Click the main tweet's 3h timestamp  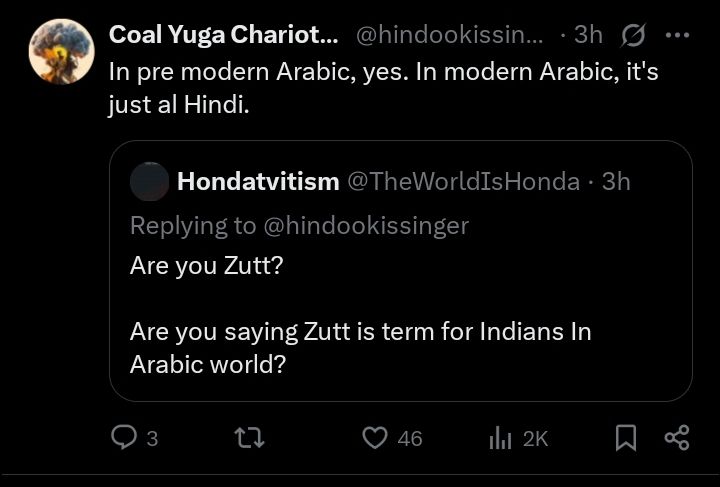pos(588,35)
